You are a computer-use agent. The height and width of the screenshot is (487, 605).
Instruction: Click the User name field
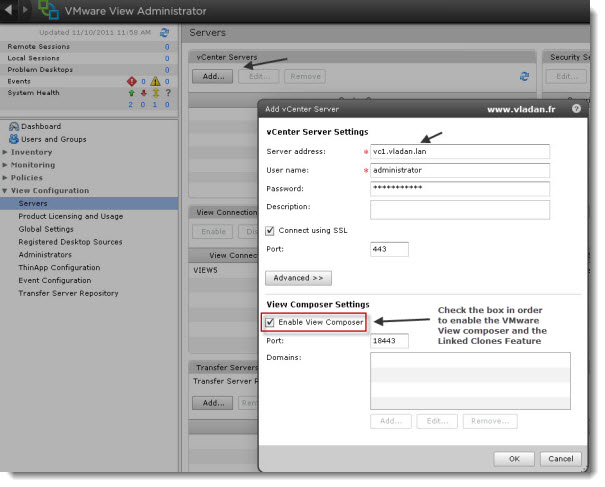tap(460, 170)
